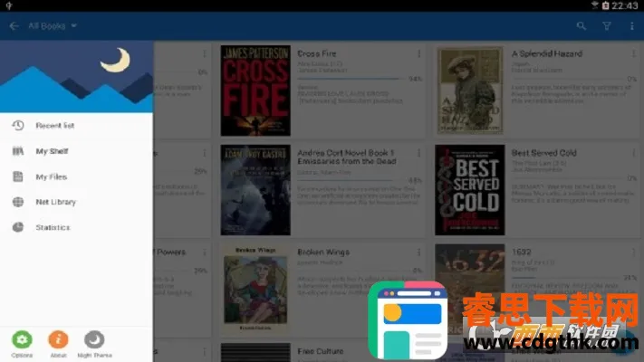Click the Cross Fire reading progress bar
The height and width of the screenshot is (362, 644).
349,79
